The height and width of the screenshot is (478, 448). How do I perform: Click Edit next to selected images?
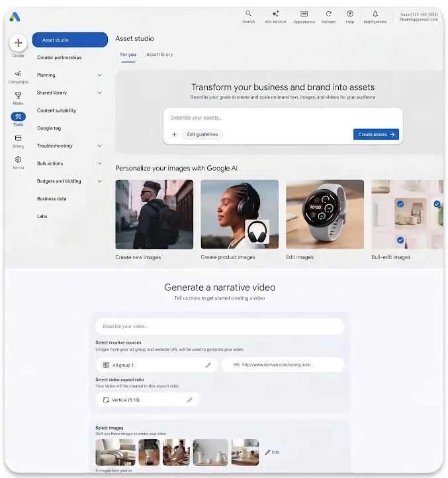point(272,452)
